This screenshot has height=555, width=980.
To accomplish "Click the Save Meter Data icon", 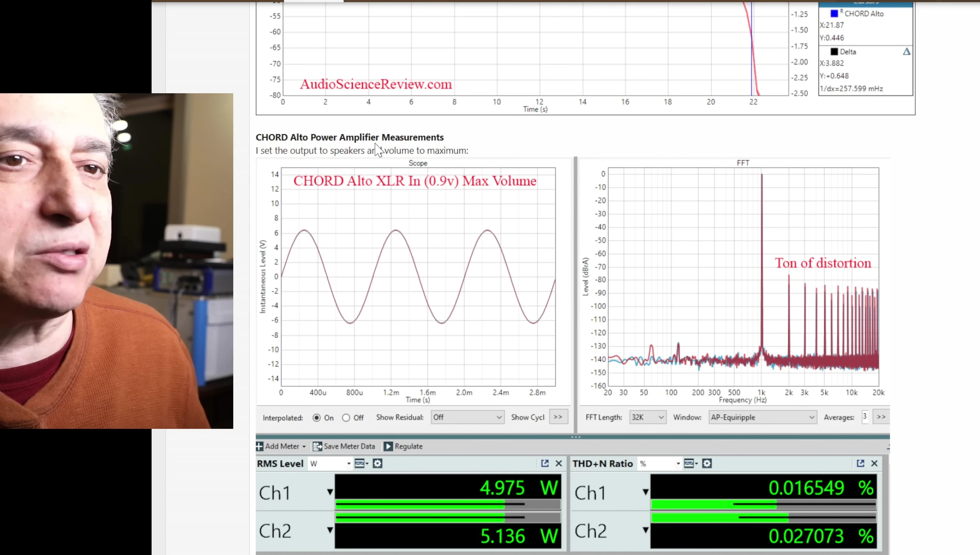I will point(317,446).
